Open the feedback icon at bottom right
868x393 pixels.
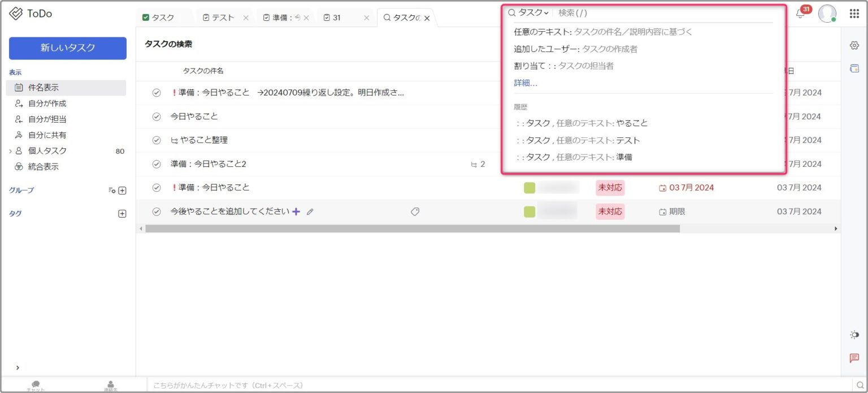point(853,358)
